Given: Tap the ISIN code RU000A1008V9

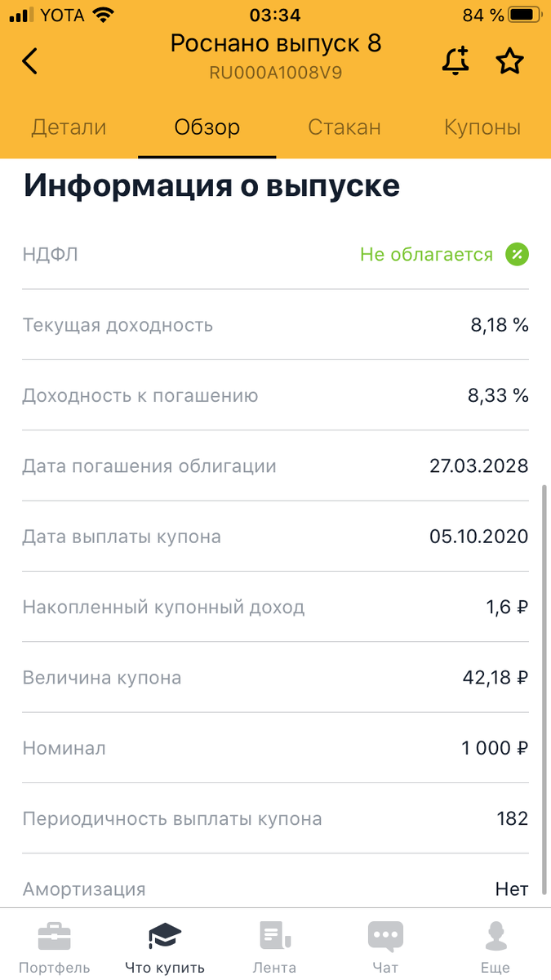Looking at the screenshot, I should [275, 72].
